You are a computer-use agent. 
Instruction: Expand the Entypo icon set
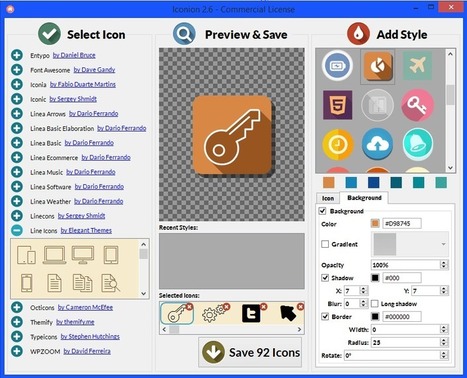pos(17,55)
